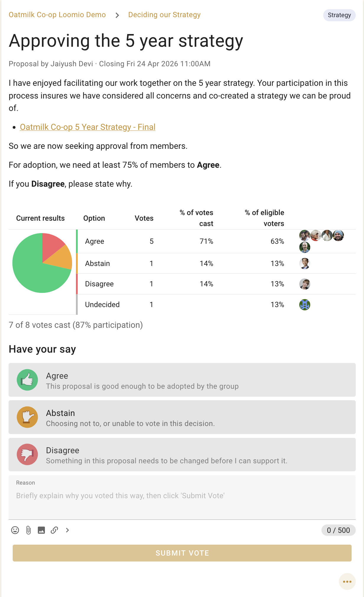Expand more formatting tools chevron
Screen dimensions: 364x597
(x=67, y=530)
